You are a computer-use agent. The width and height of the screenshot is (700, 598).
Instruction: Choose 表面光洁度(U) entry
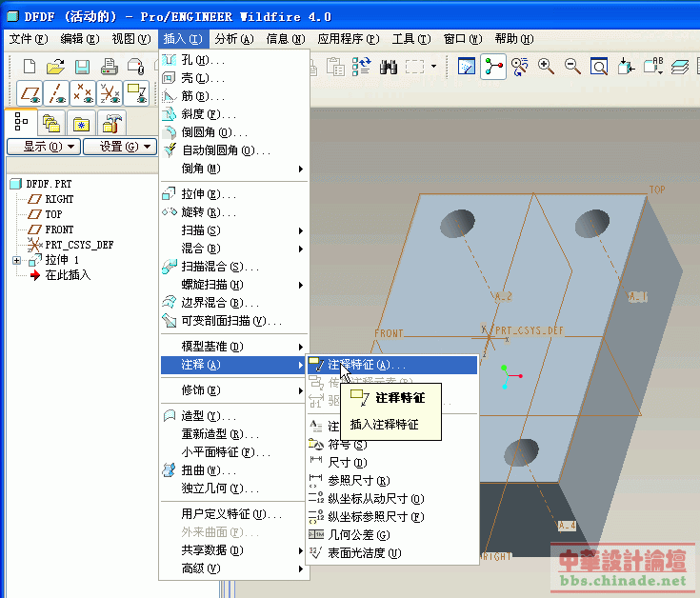392,553
